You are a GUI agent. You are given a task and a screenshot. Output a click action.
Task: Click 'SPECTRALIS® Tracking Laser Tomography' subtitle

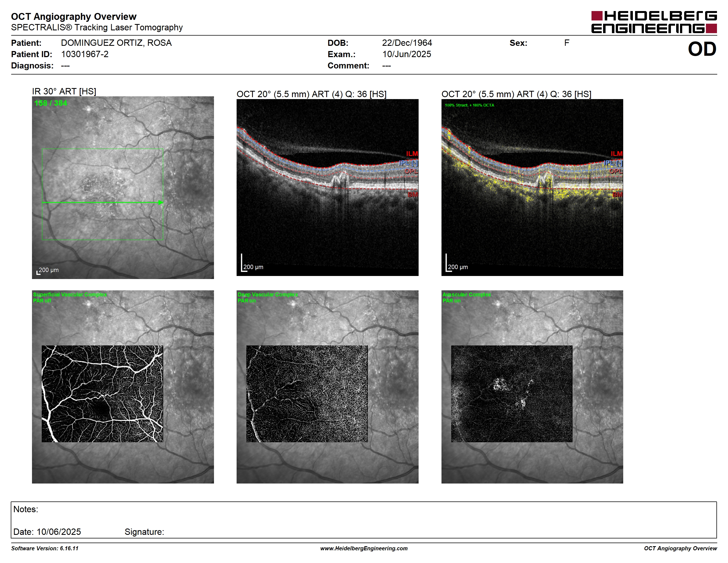pyautogui.click(x=97, y=27)
